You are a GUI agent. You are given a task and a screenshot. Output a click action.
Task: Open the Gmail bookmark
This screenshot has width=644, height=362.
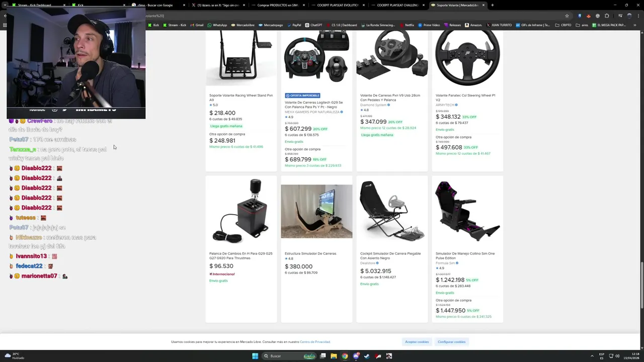[x=197, y=25]
